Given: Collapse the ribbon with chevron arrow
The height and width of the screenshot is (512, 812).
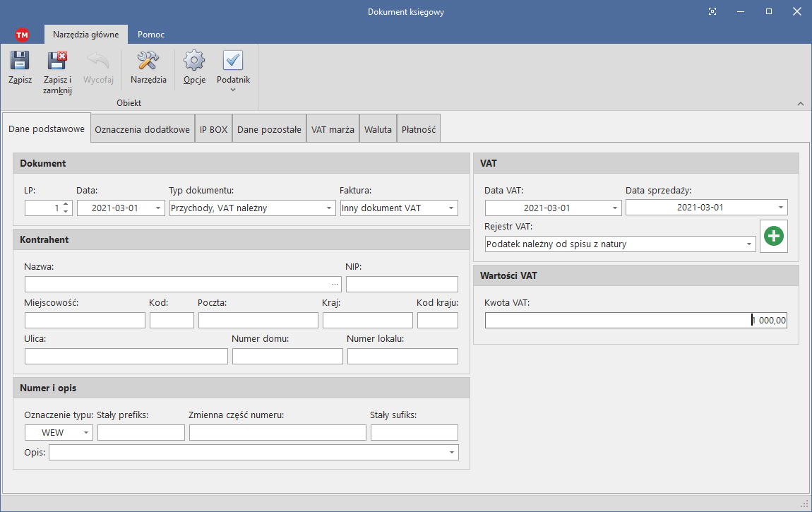Looking at the screenshot, I should coord(800,104).
